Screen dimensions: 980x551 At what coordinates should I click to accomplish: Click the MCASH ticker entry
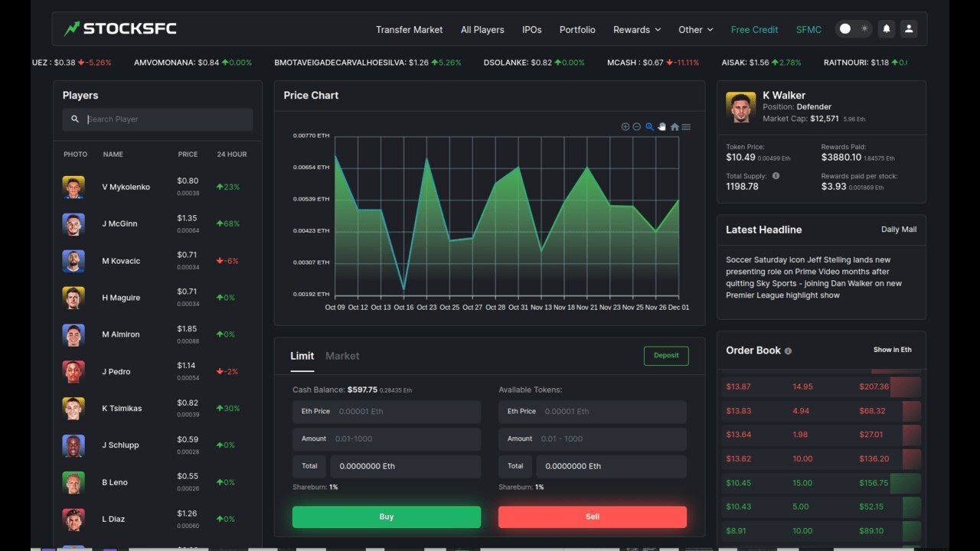pos(653,63)
